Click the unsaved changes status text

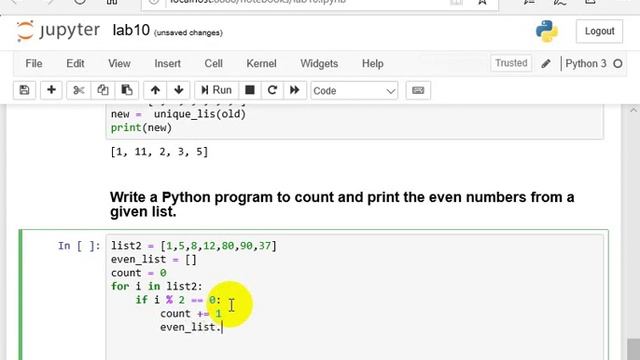188,33
